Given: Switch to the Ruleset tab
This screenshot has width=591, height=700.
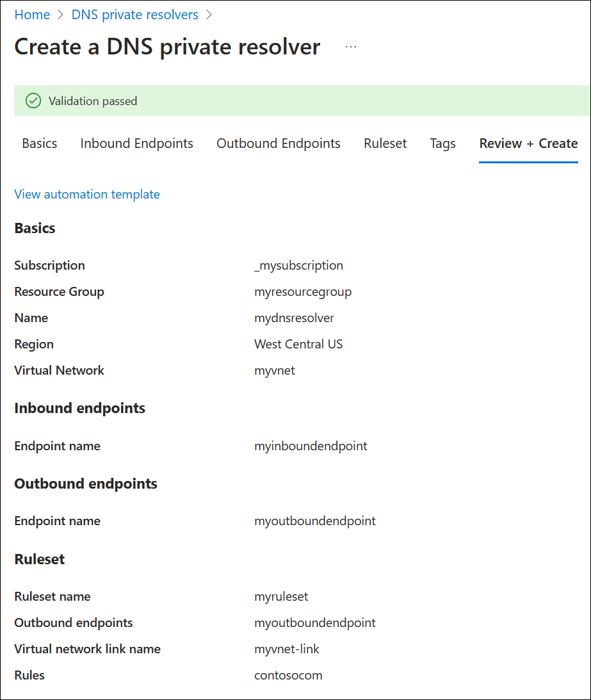Looking at the screenshot, I should 385,143.
